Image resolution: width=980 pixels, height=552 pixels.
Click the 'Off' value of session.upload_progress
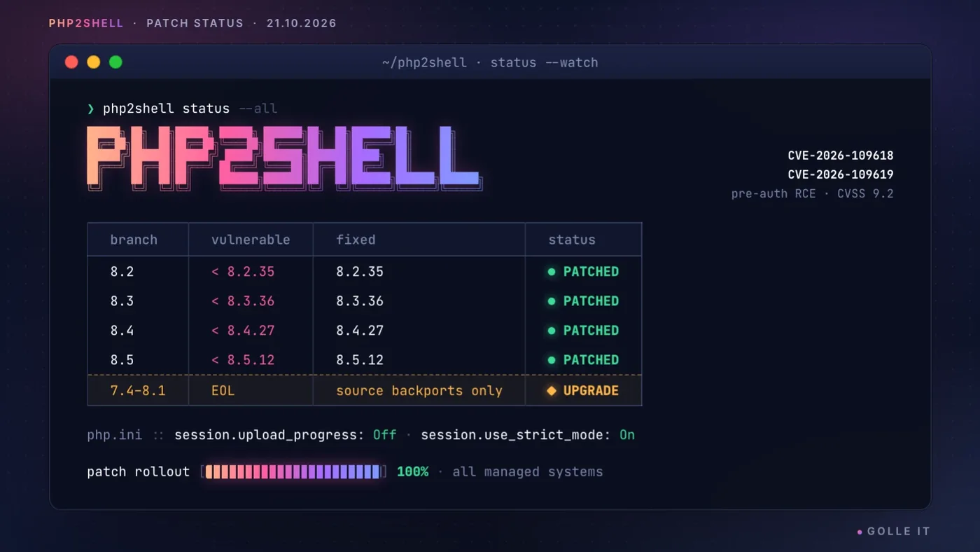pyautogui.click(x=385, y=435)
